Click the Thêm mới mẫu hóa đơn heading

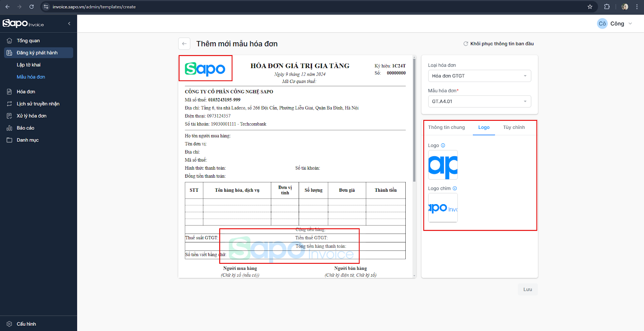coord(237,44)
